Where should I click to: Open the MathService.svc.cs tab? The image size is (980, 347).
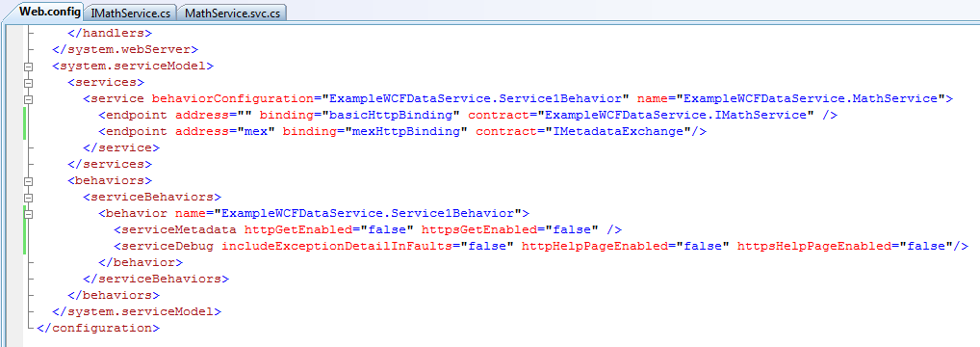point(232,13)
